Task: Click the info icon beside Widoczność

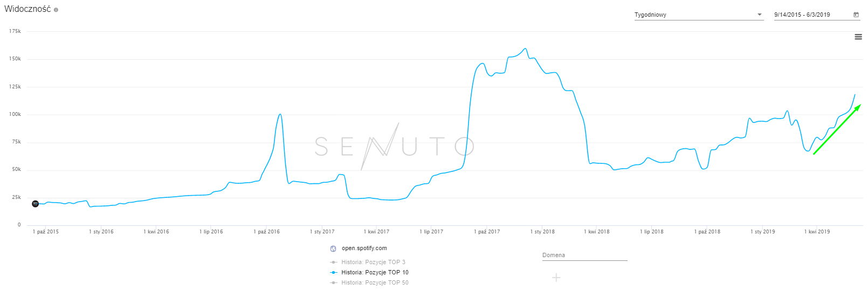Action: click(56, 10)
